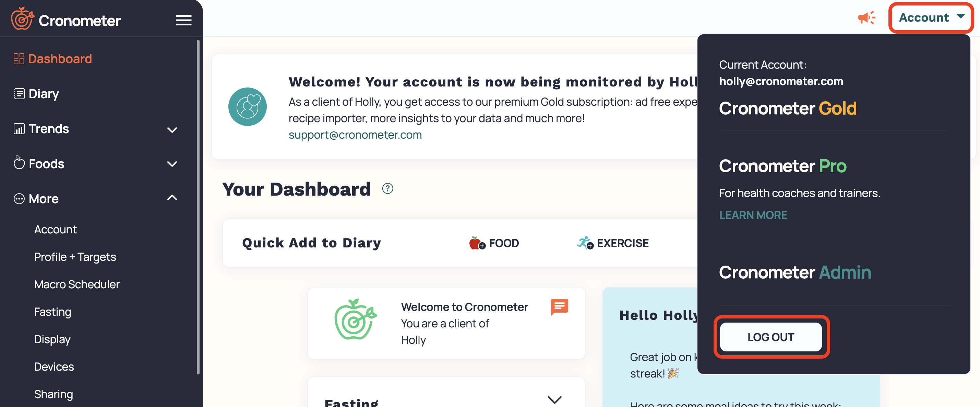Image resolution: width=980 pixels, height=407 pixels.
Task: Expand the Trends sidebar section
Action: tap(172, 129)
